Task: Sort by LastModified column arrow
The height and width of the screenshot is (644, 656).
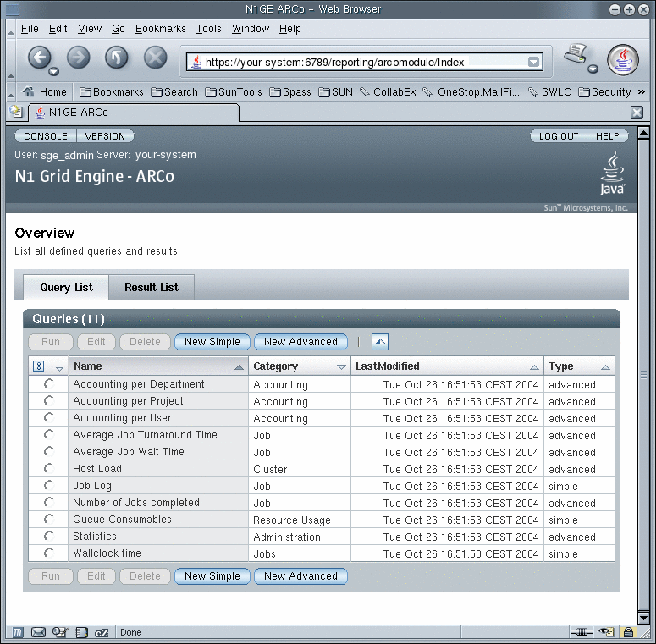Action: (534, 367)
